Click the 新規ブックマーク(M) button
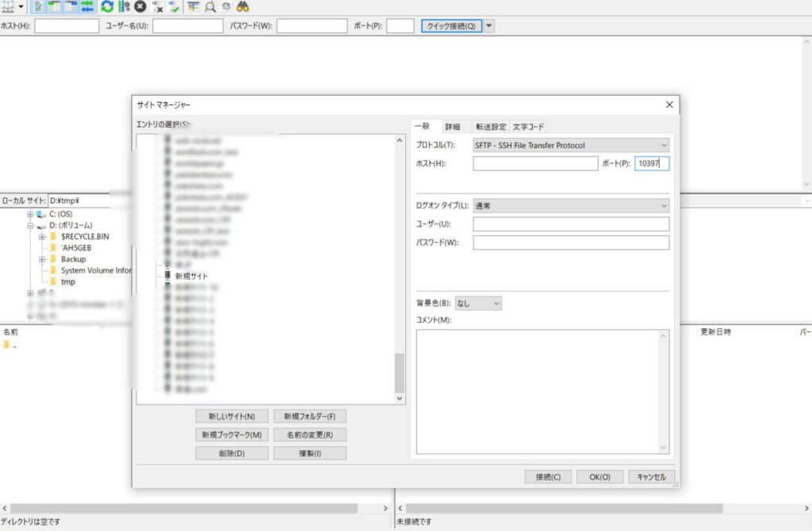The image size is (812, 531). click(232, 435)
